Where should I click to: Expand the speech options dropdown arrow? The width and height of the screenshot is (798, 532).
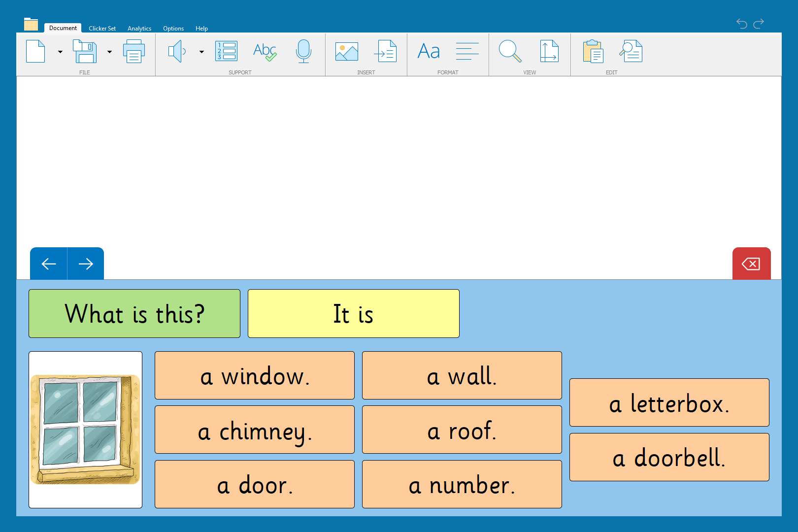(201, 52)
